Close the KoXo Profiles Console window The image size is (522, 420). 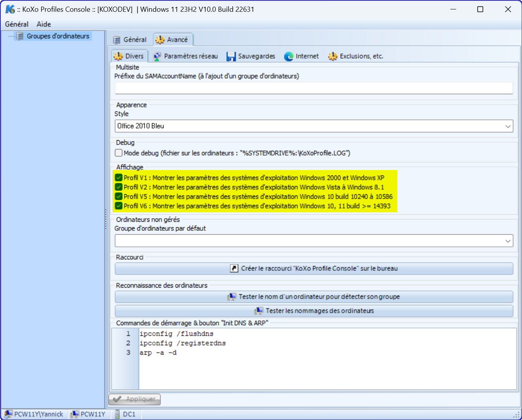pyautogui.click(x=508, y=9)
